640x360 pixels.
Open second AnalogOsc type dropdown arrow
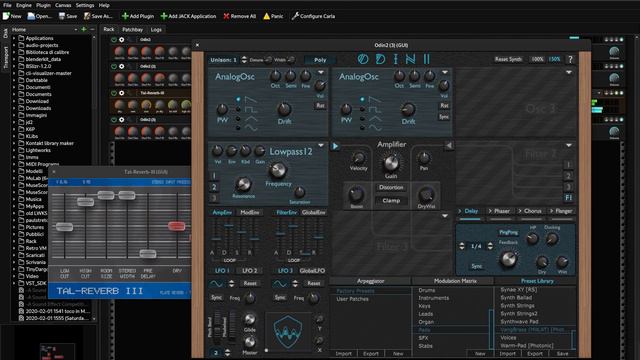[x=445, y=72]
